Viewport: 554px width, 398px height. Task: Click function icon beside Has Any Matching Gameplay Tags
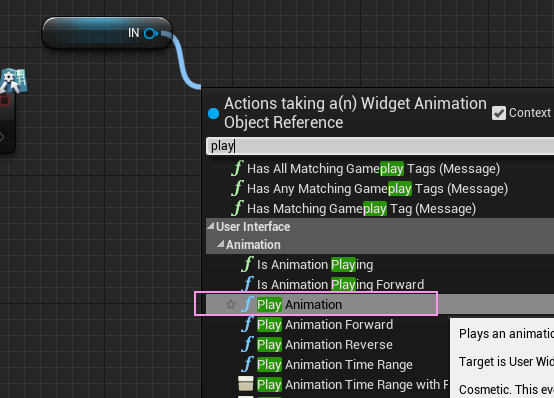click(237, 188)
